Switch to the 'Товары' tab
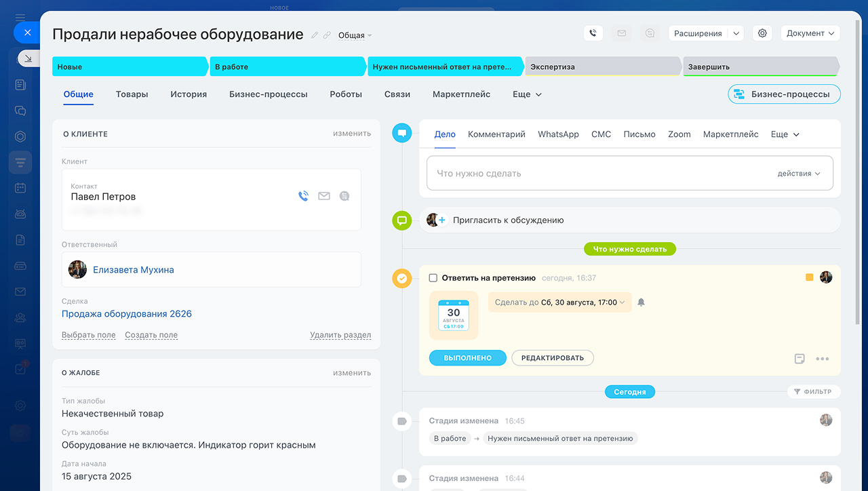This screenshot has height=491, width=868. (x=132, y=94)
